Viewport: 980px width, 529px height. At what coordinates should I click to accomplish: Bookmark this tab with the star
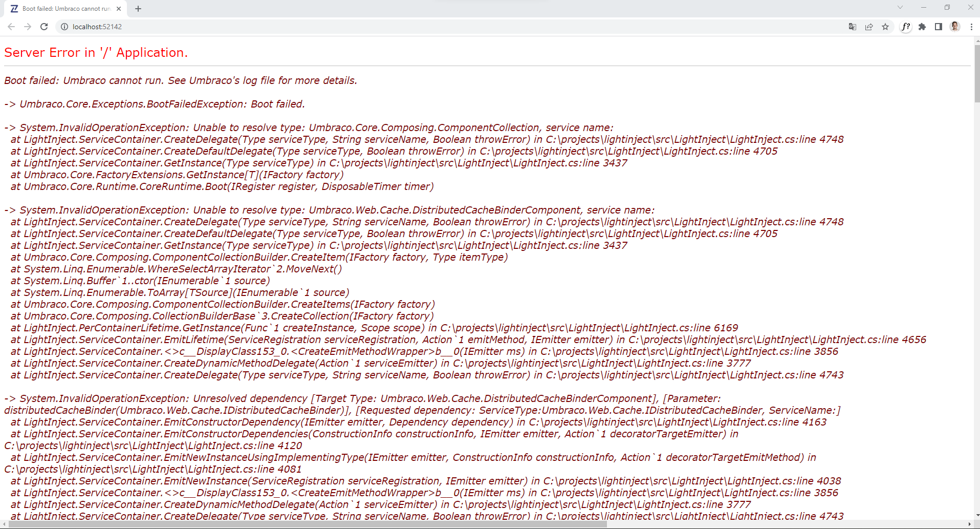pyautogui.click(x=885, y=27)
